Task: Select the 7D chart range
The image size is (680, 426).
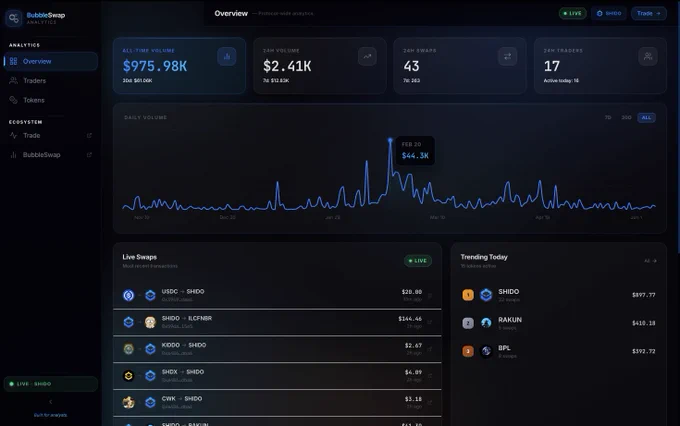Action: (x=608, y=118)
